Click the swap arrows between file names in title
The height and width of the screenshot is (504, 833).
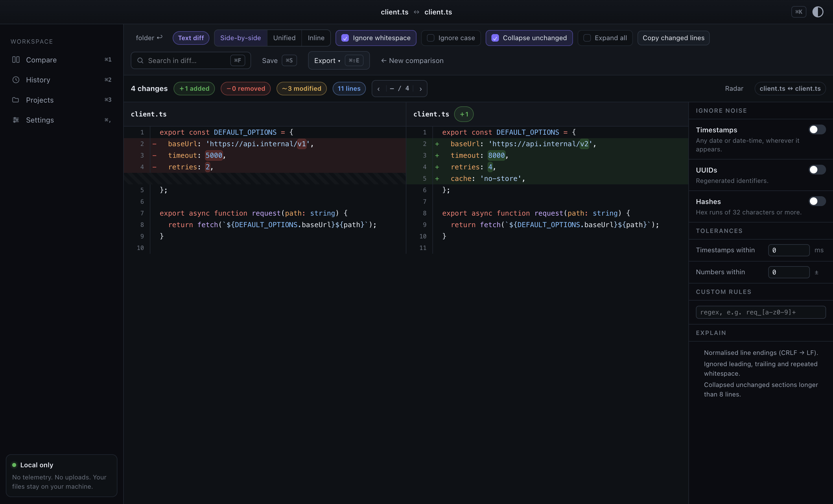417,12
